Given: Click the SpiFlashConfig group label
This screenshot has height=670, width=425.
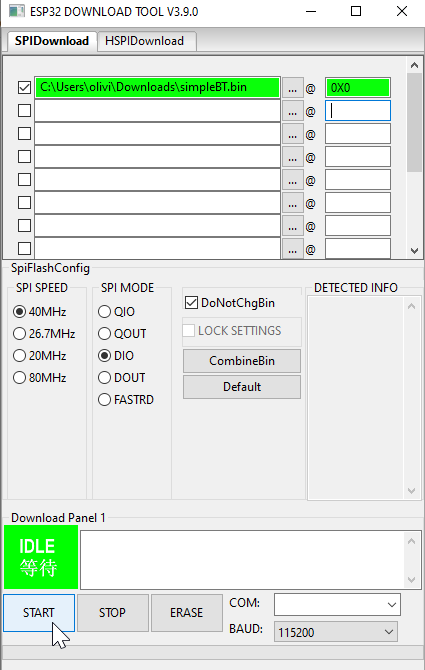Looking at the screenshot, I should point(50,268).
